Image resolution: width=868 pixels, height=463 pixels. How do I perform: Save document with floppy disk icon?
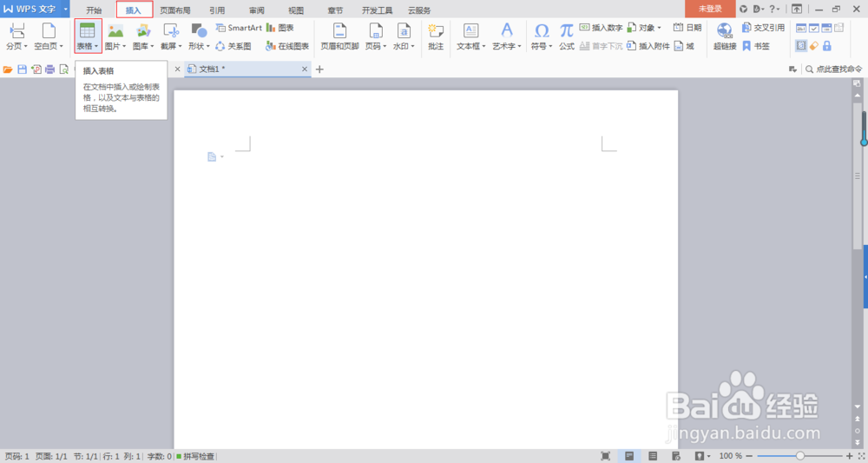23,69
